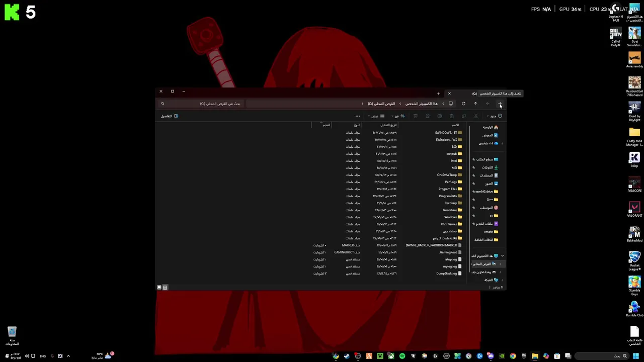Expand the Local Disk (C:) node in sidebar
Screen dimensions: 644x362
click(500, 264)
